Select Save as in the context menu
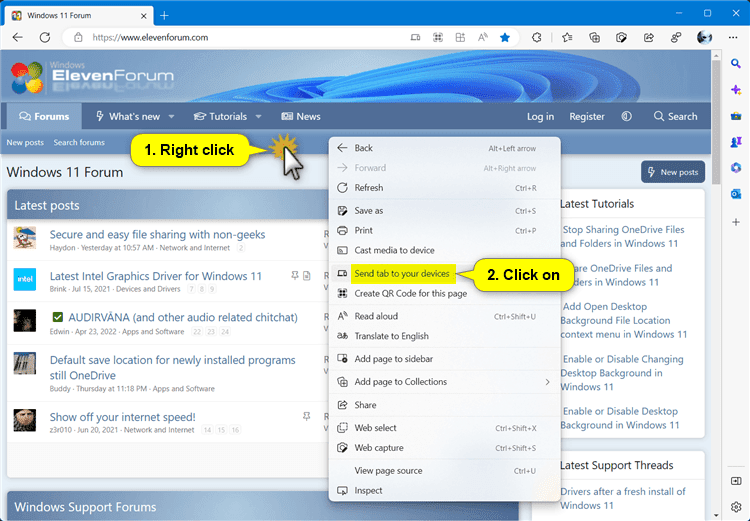 [445, 211]
